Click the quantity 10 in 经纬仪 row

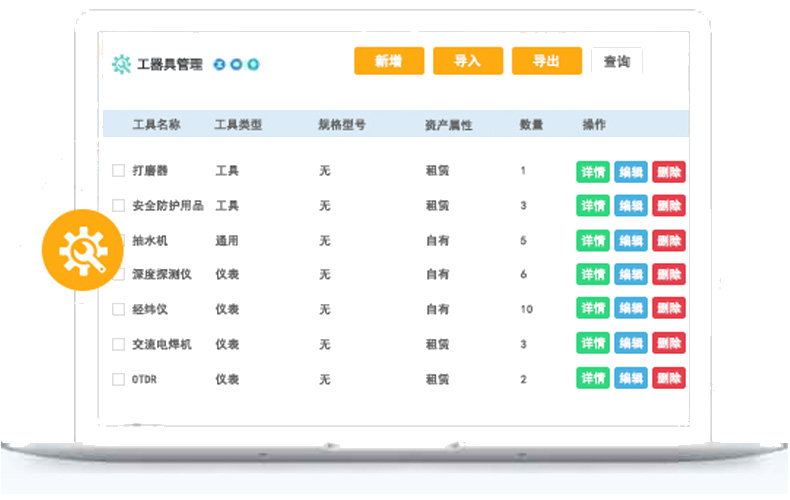click(x=526, y=309)
